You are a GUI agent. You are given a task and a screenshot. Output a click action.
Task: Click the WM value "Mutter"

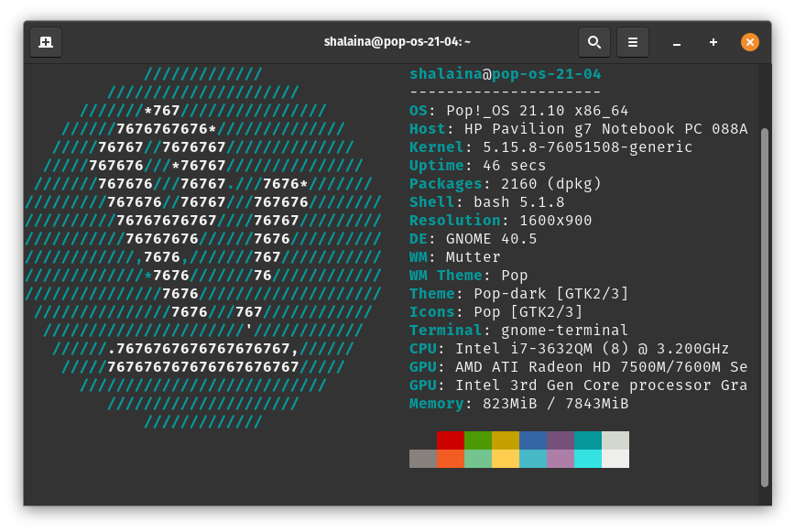[x=473, y=257]
